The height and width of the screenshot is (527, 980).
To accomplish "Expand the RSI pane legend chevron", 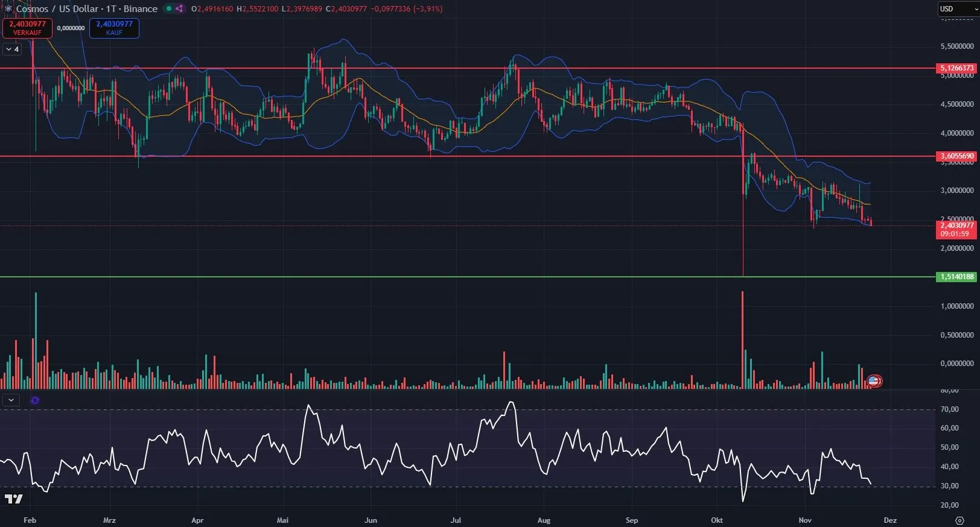I will (11, 400).
